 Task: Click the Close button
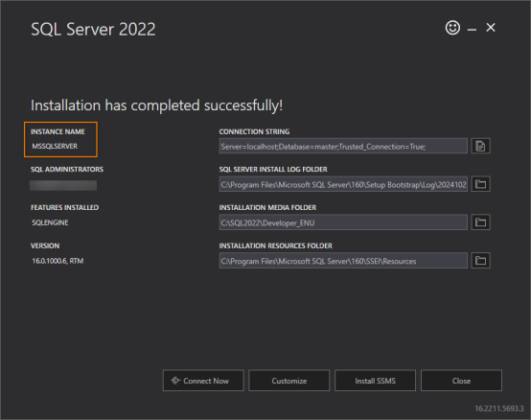(461, 381)
